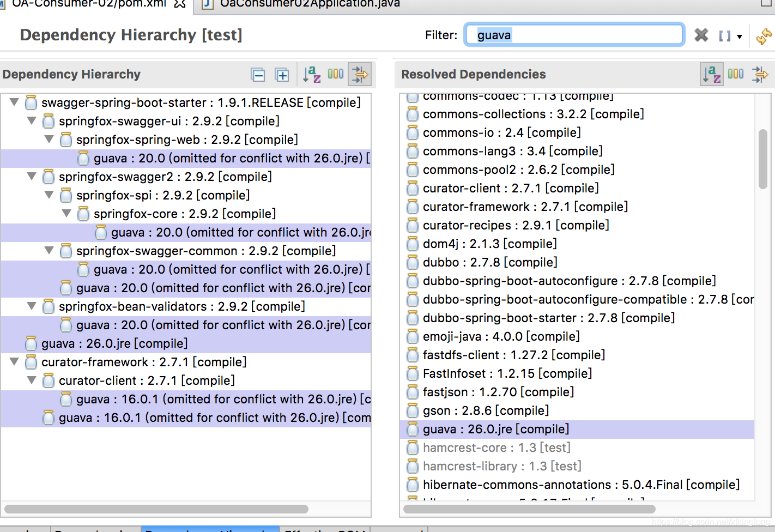Image resolution: width=775 pixels, height=532 pixels.
Task: Collapse all nodes in Dependency Hierarchy tree
Action: pos(258,74)
